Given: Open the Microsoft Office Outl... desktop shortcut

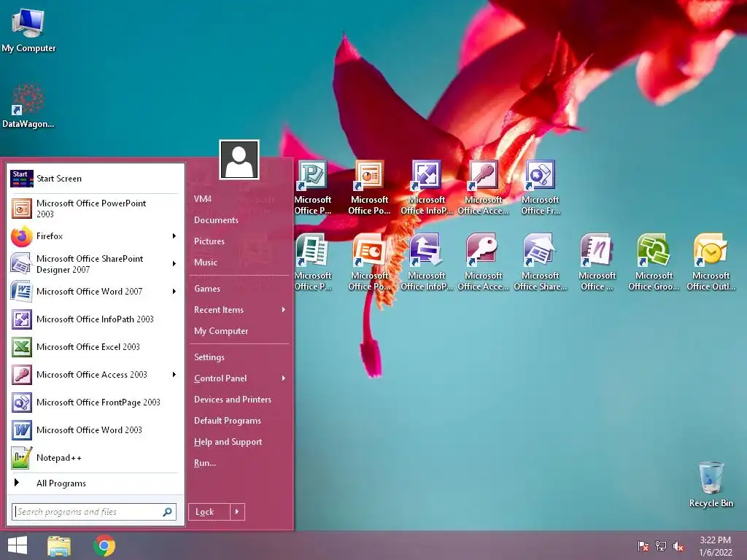Looking at the screenshot, I should (711, 262).
